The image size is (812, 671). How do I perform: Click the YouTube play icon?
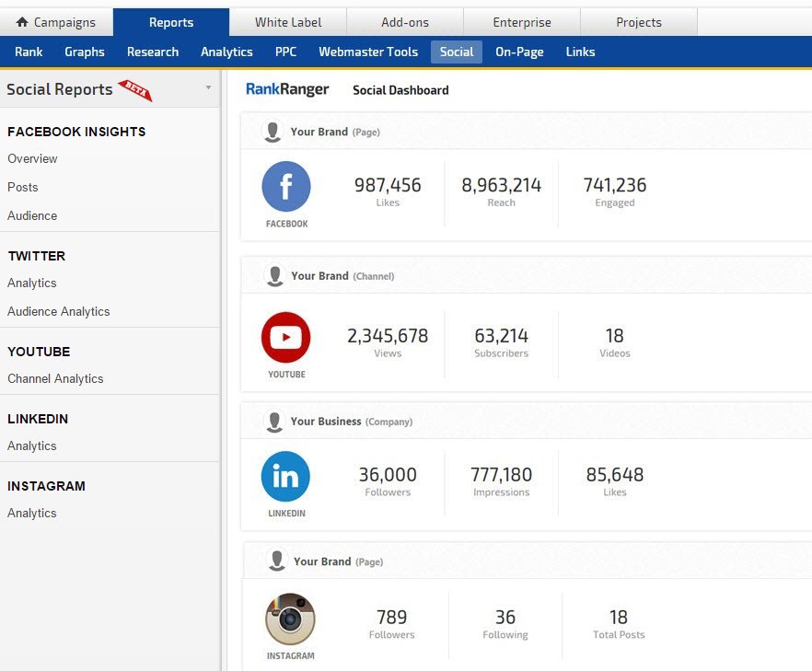tap(286, 337)
